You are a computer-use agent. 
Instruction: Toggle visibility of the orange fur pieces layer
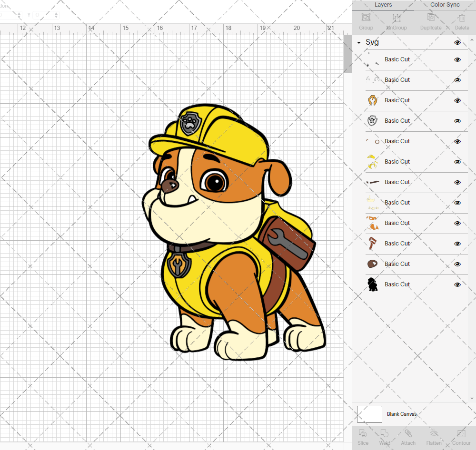point(457,223)
